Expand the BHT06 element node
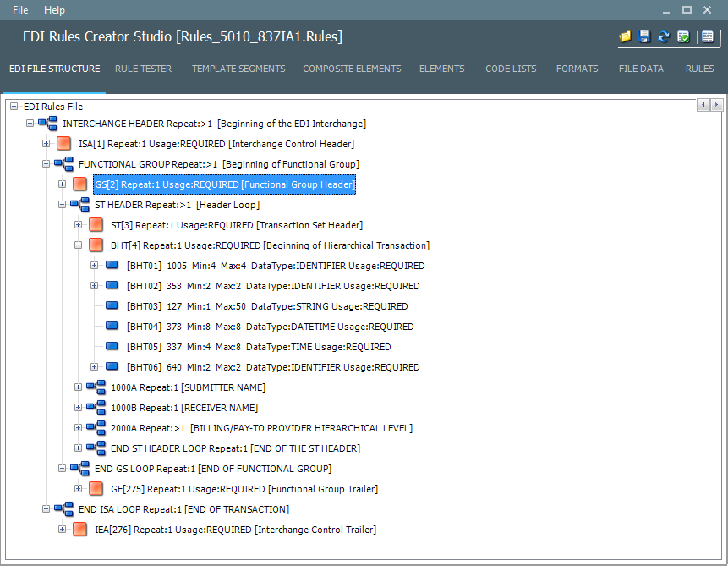The width and height of the screenshot is (728, 566). pyautogui.click(x=94, y=366)
